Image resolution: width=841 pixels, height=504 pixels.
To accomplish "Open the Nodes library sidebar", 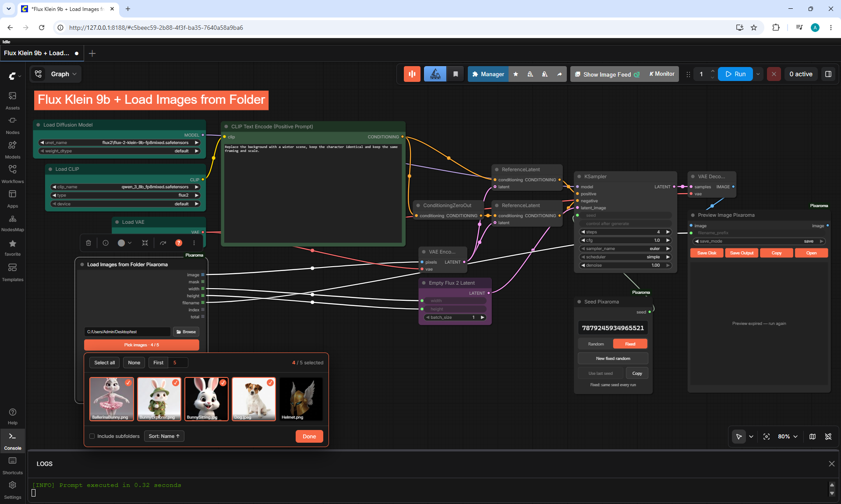I will pos(13,125).
